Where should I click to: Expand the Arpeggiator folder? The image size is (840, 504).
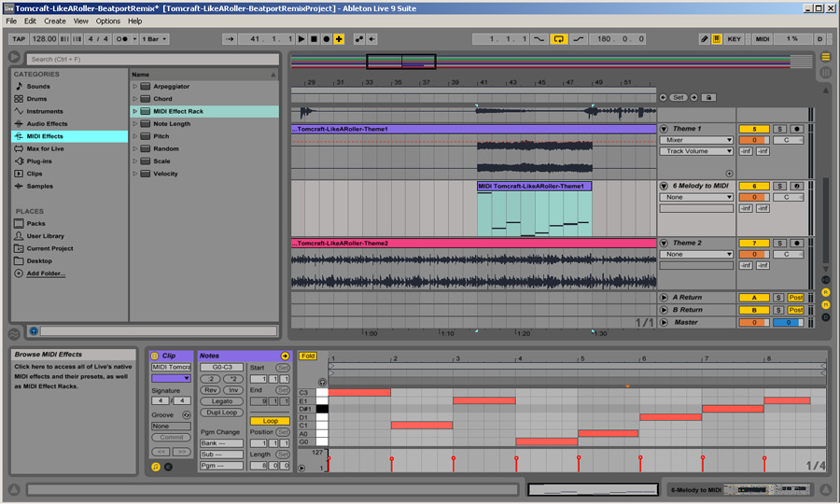pyautogui.click(x=135, y=87)
